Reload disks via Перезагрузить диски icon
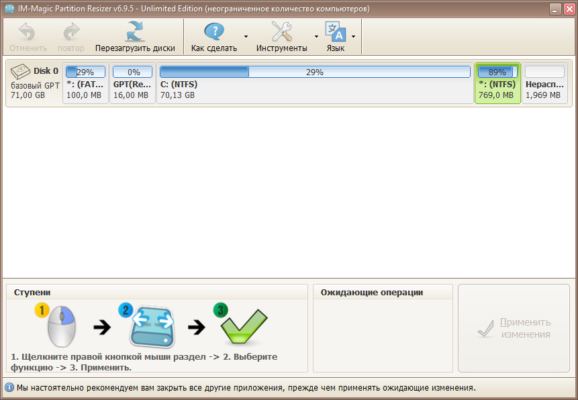Viewport: 578px width, 400px height. tap(135, 31)
